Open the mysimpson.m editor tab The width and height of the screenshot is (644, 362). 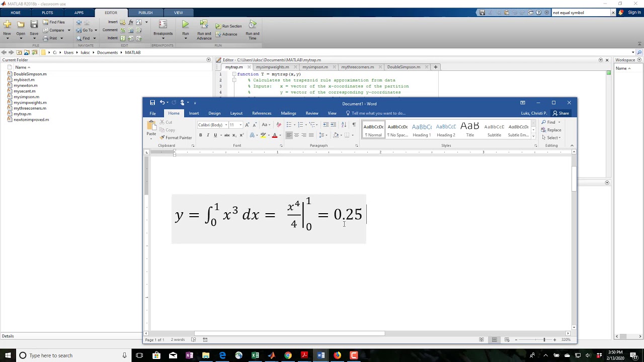pos(315,67)
